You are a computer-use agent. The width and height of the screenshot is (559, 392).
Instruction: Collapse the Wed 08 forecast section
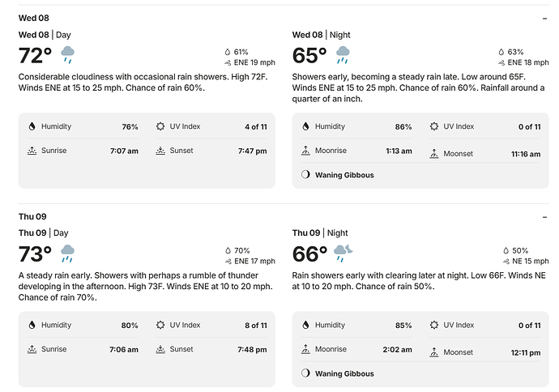click(544, 18)
